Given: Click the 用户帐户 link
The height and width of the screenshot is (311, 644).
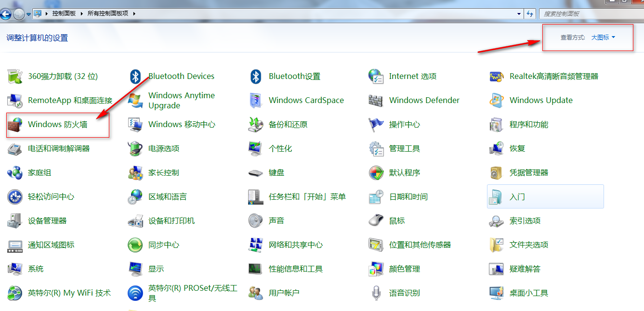Looking at the screenshot, I should (x=284, y=293).
